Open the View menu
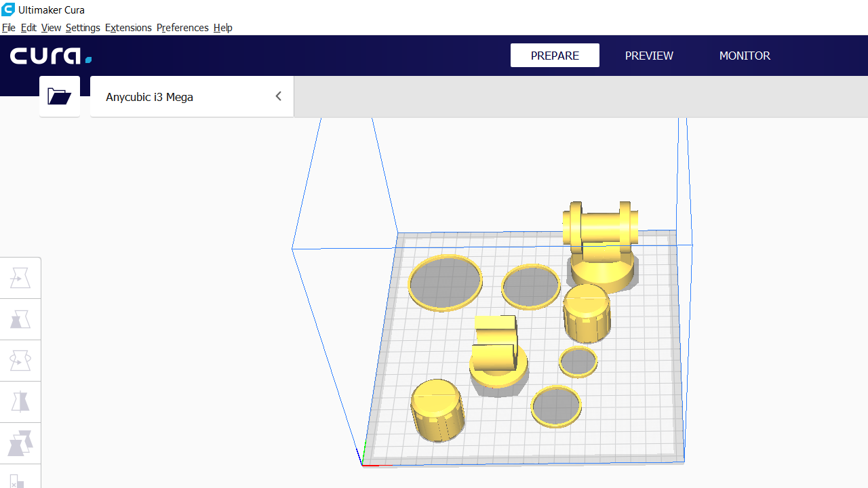The width and height of the screenshot is (868, 488). 51,28
